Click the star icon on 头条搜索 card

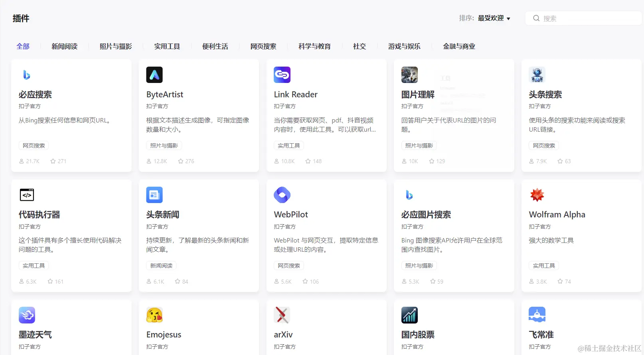560,161
